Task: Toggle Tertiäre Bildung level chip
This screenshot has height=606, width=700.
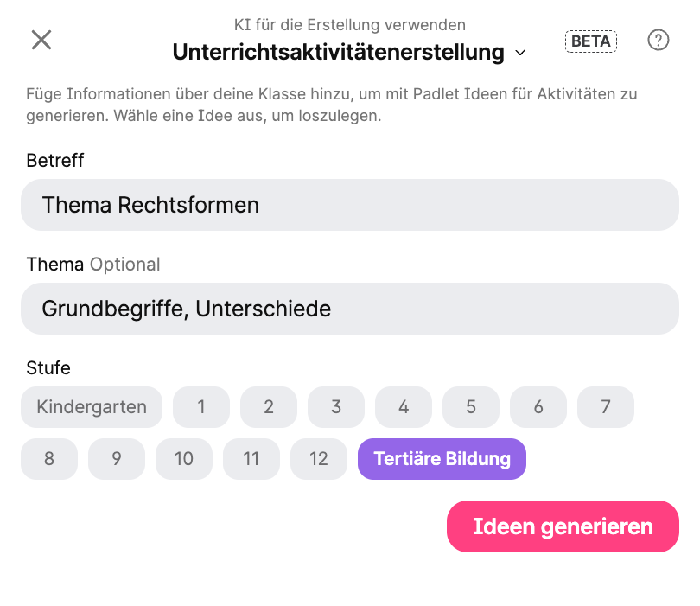Action: (x=442, y=459)
